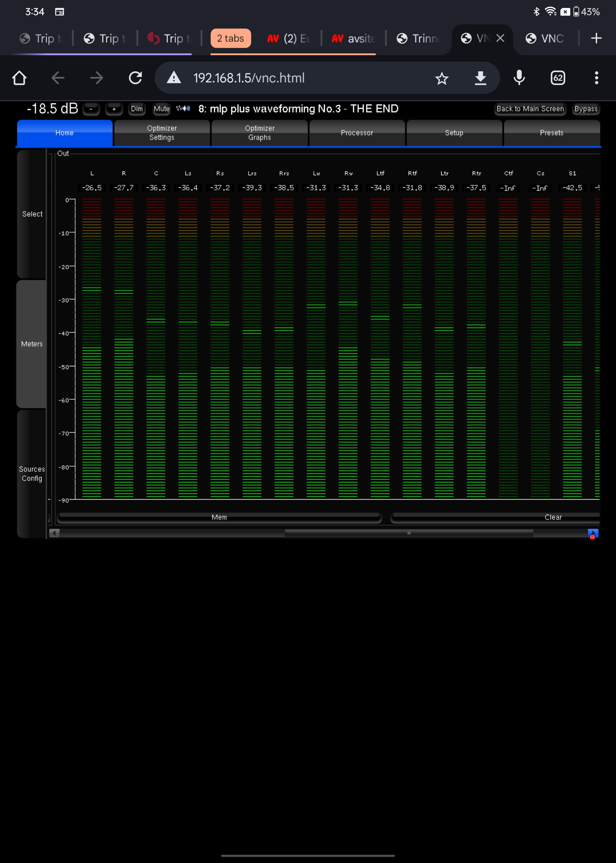Screen dimensions: 616x863
Task: Tap the browser home icon
Action: tap(19, 78)
